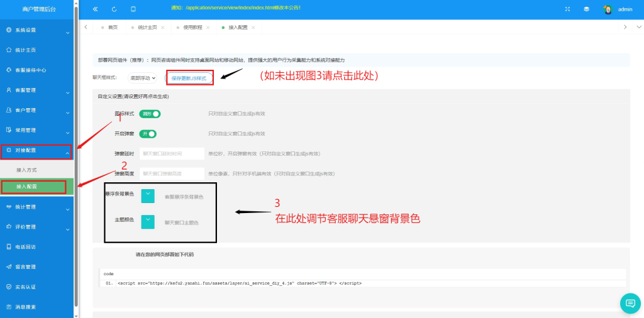The height and width of the screenshot is (318, 644).
Task: Expand the 客户管理 menu
Action: coord(68,113)
